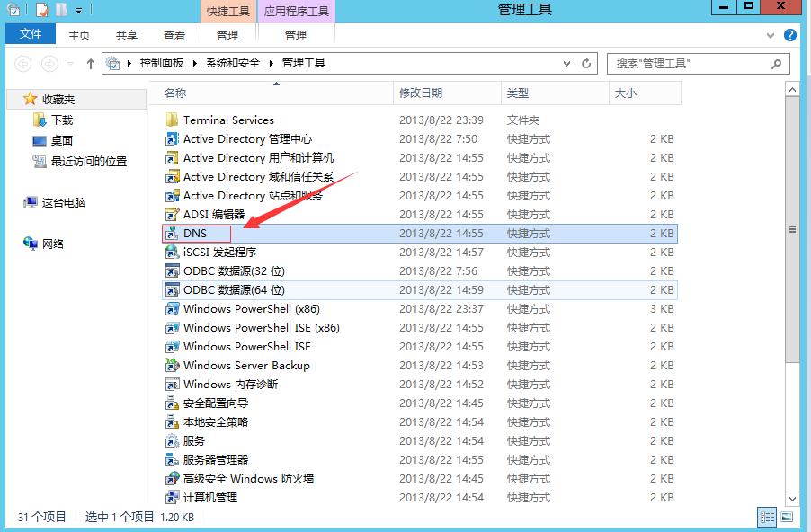Click the search magnifier icon
The height and width of the screenshot is (532, 811).
point(775,64)
